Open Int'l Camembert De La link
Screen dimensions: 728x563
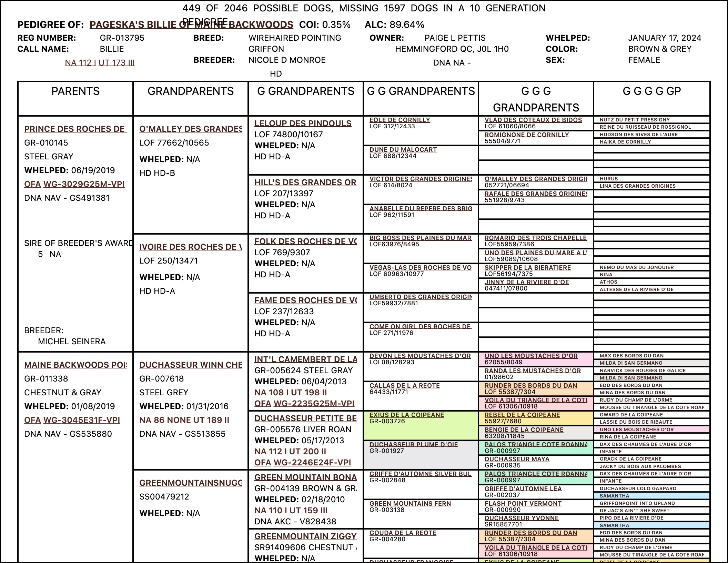305,359
